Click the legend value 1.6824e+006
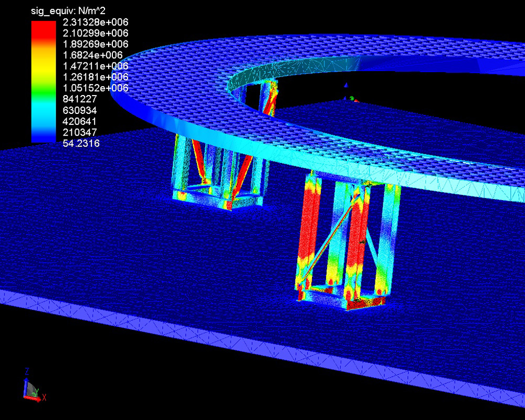525x420 pixels. click(100, 55)
